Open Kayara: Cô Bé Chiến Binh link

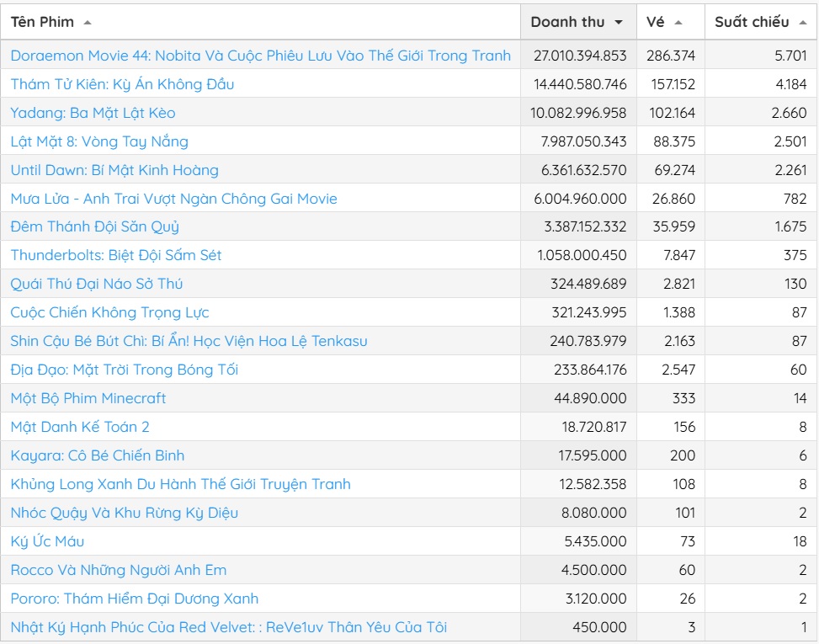point(98,455)
